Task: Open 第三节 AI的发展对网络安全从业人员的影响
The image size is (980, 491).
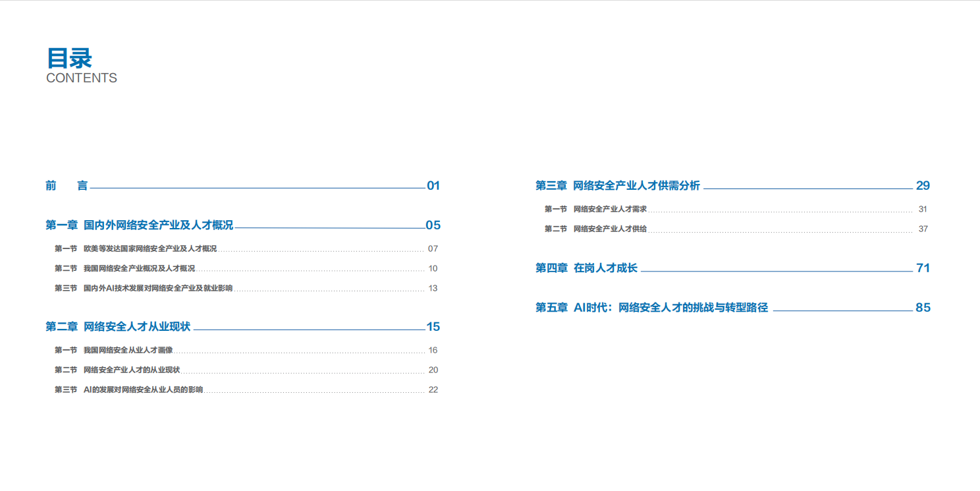Action: (x=130, y=390)
